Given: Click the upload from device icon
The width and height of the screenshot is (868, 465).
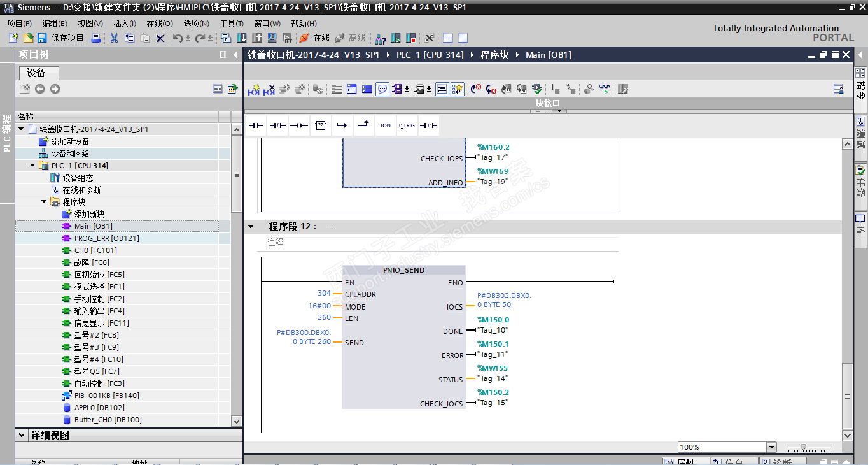Looking at the screenshot, I should pos(257,38).
